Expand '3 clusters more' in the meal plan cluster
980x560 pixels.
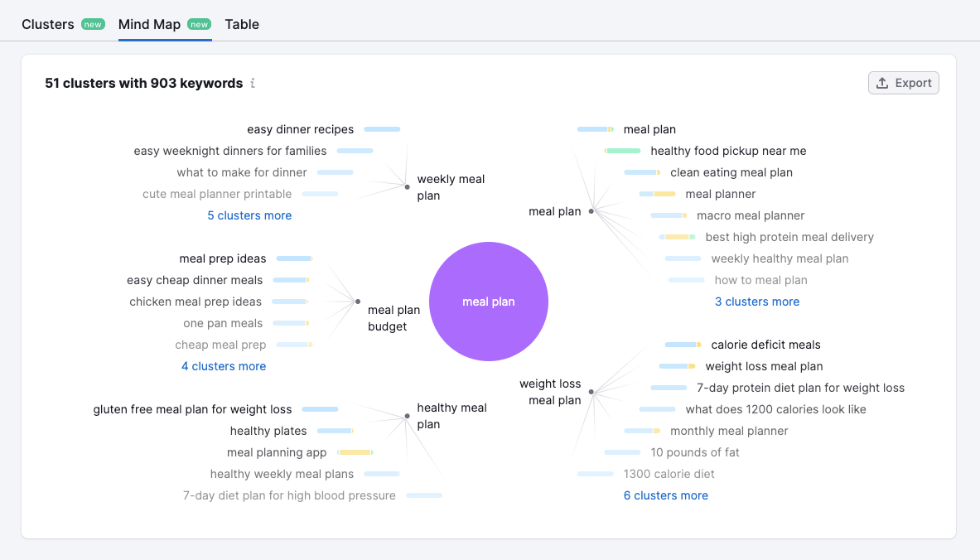coord(756,301)
